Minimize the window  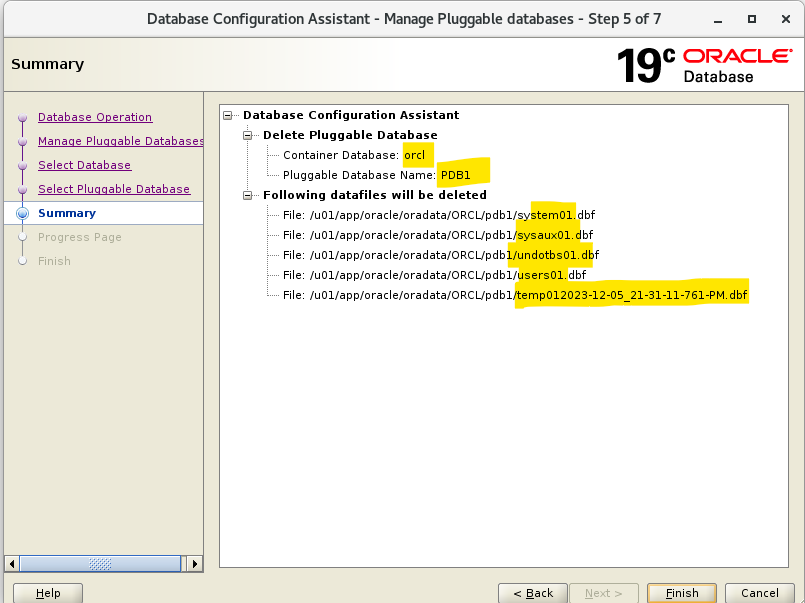click(718, 20)
